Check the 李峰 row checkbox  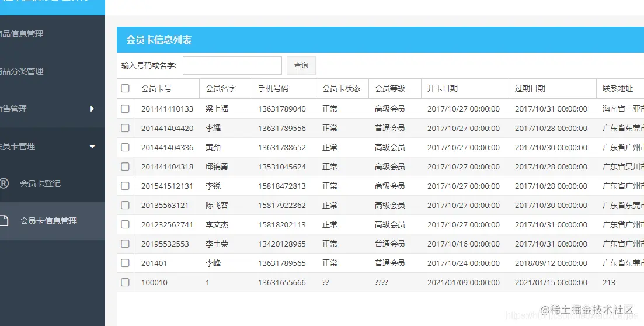[x=126, y=263]
